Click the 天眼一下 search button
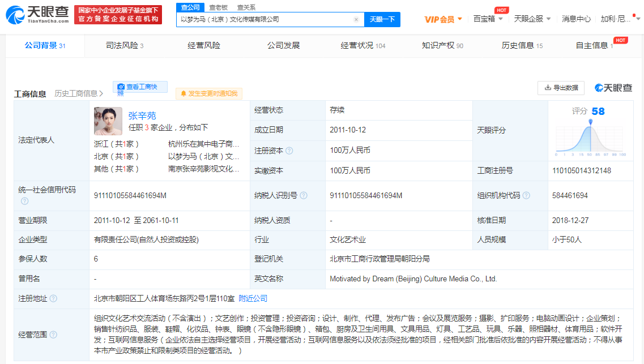The height and width of the screenshot is (364, 644). point(382,19)
